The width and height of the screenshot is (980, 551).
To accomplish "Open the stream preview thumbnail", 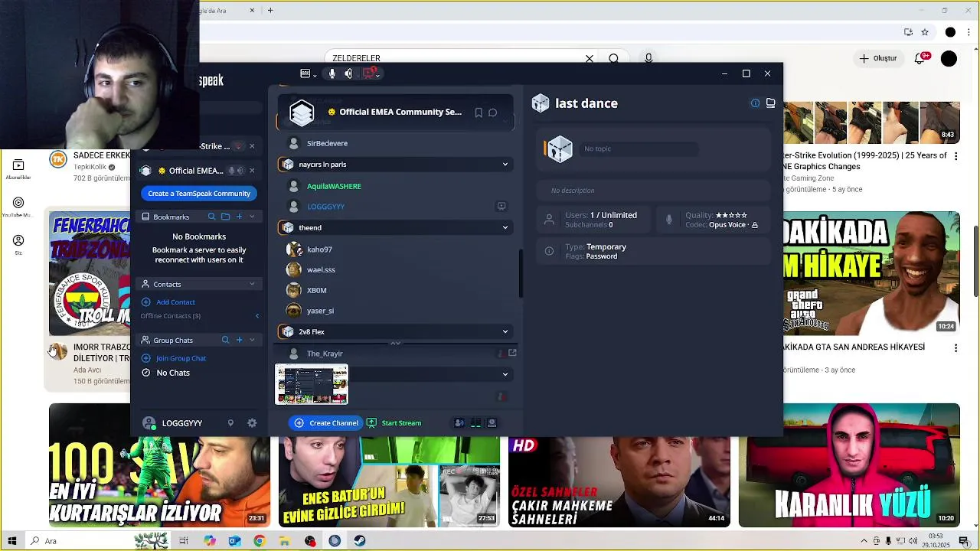I will click(x=312, y=385).
